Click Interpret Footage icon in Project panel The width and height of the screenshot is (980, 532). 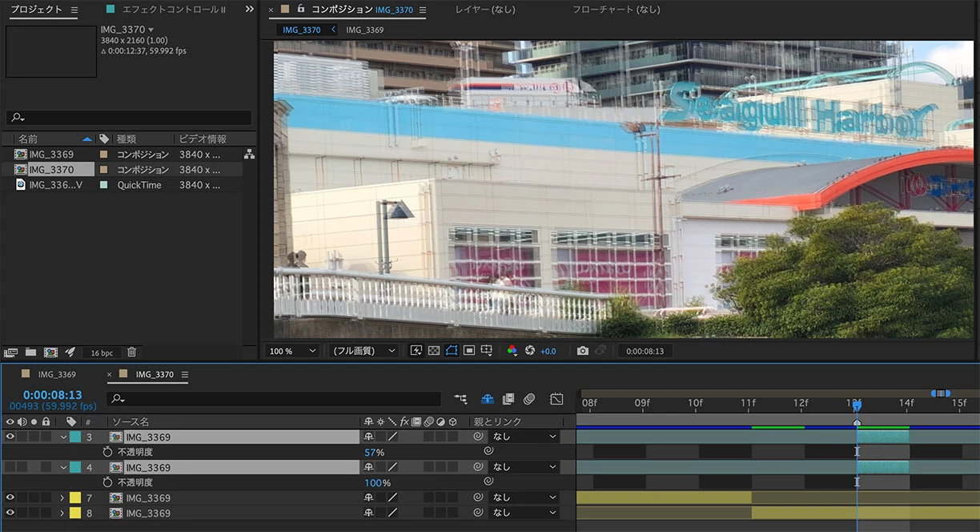tap(11, 352)
